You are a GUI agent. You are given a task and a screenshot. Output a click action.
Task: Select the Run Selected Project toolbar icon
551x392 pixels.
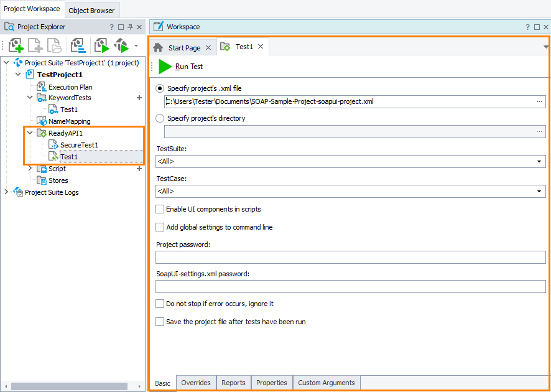[x=101, y=45]
